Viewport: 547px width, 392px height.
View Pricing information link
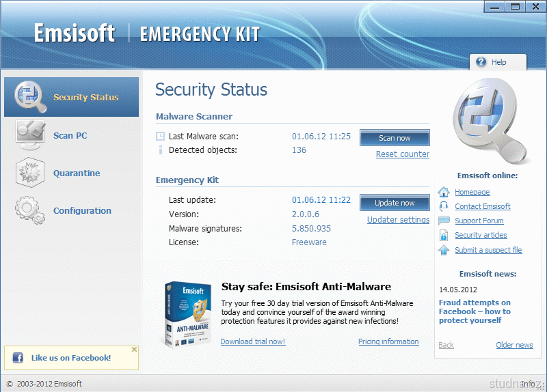click(x=388, y=341)
